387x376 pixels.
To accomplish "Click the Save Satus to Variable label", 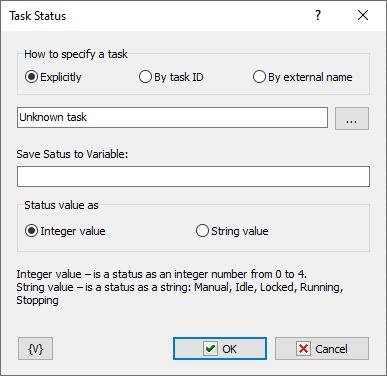I will click(x=72, y=154).
